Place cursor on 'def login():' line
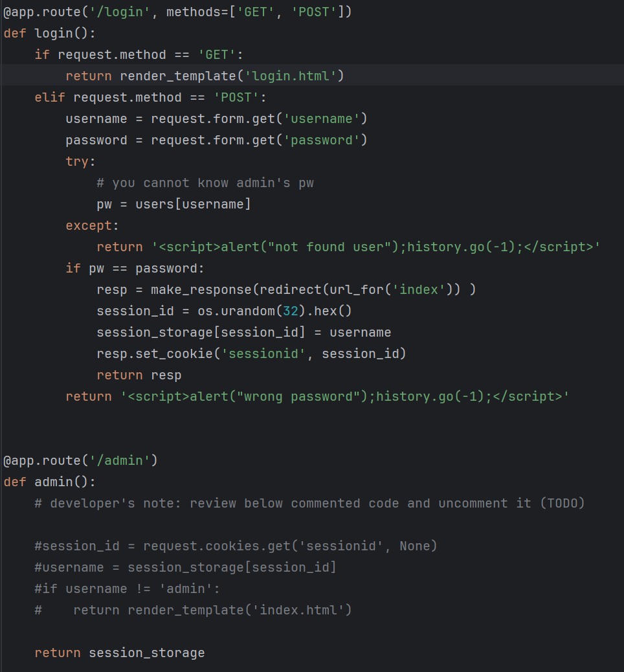Screen dimensions: 624x672 (50, 34)
